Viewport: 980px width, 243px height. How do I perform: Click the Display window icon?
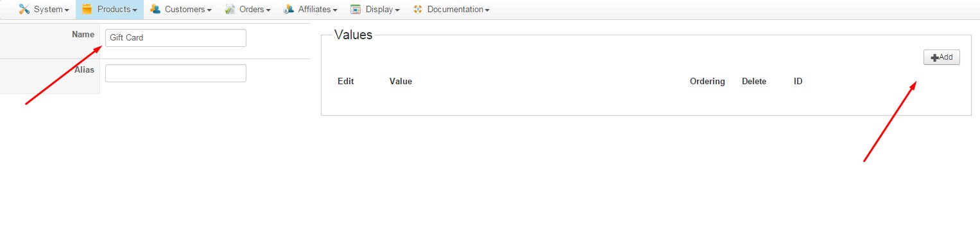pos(356,9)
